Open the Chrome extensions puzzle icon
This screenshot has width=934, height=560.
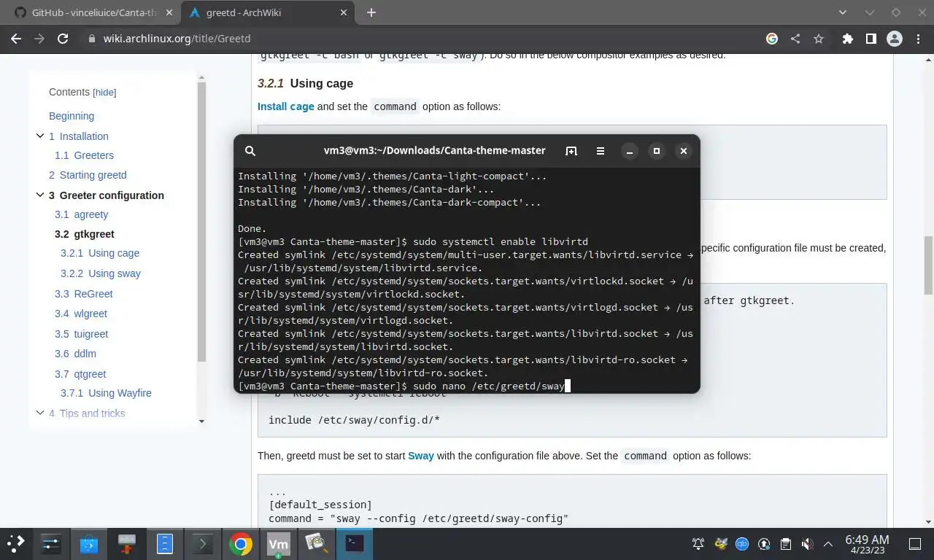point(847,39)
